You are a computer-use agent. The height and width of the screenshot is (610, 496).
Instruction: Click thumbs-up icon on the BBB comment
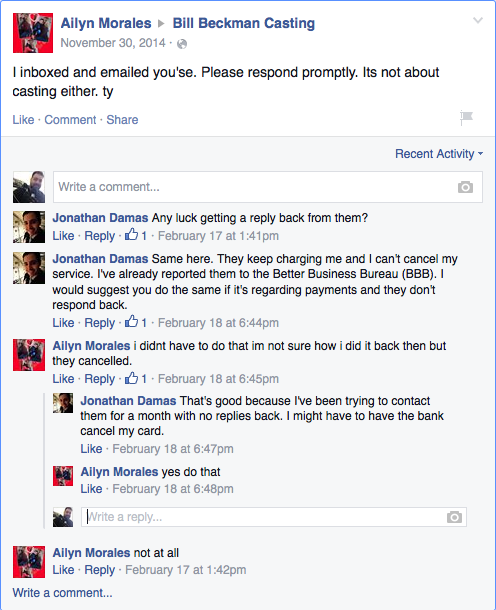tap(131, 321)
